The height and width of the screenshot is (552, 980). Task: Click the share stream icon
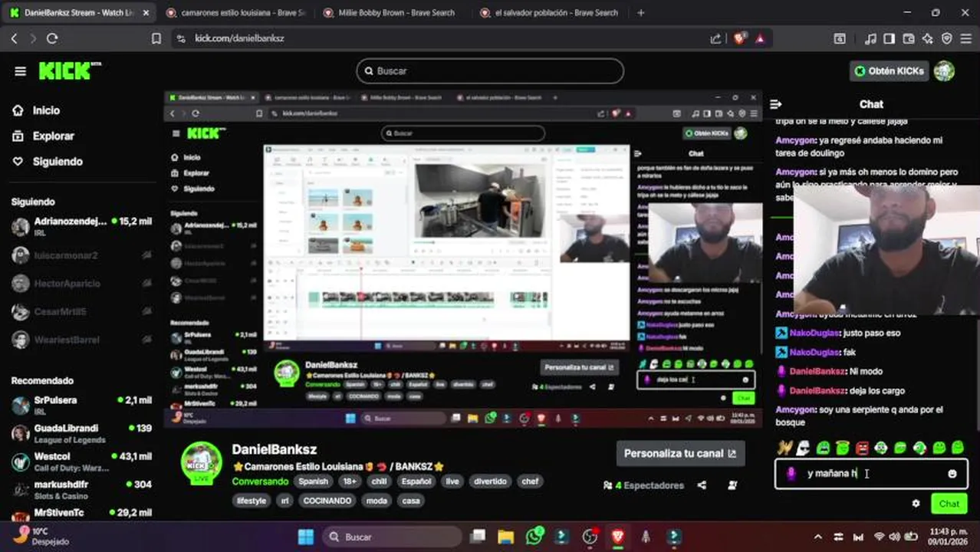coord(702,485)
